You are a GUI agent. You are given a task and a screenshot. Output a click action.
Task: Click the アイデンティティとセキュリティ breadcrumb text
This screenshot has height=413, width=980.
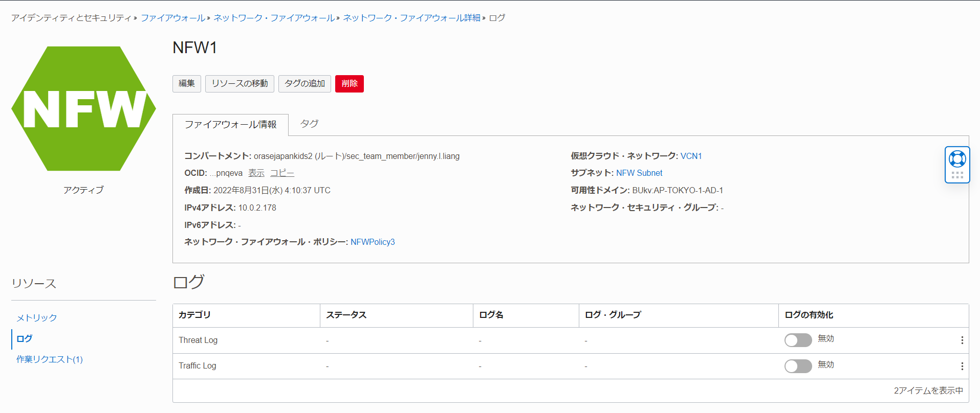pos(72,18)
